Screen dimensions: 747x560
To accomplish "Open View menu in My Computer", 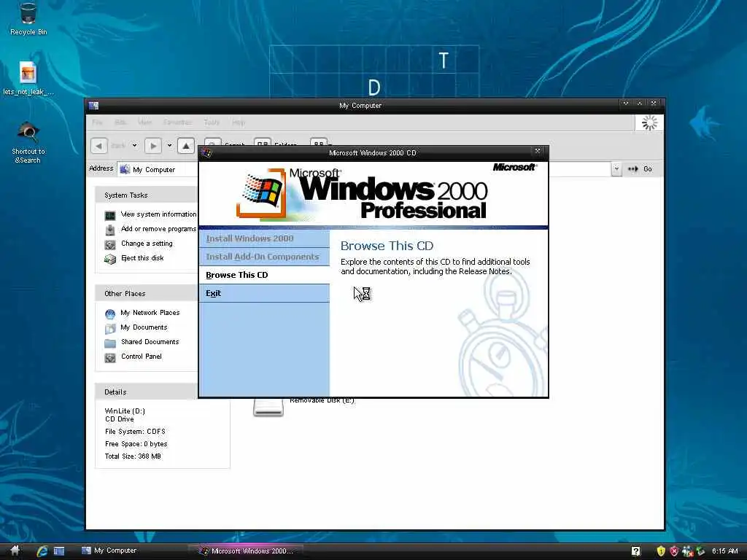I will coord(145,122).
